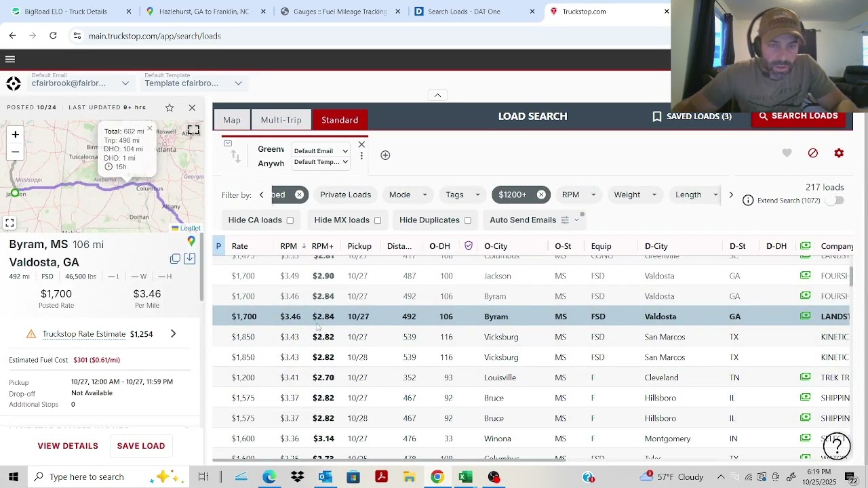Check Hide Duplicates box

468,220
